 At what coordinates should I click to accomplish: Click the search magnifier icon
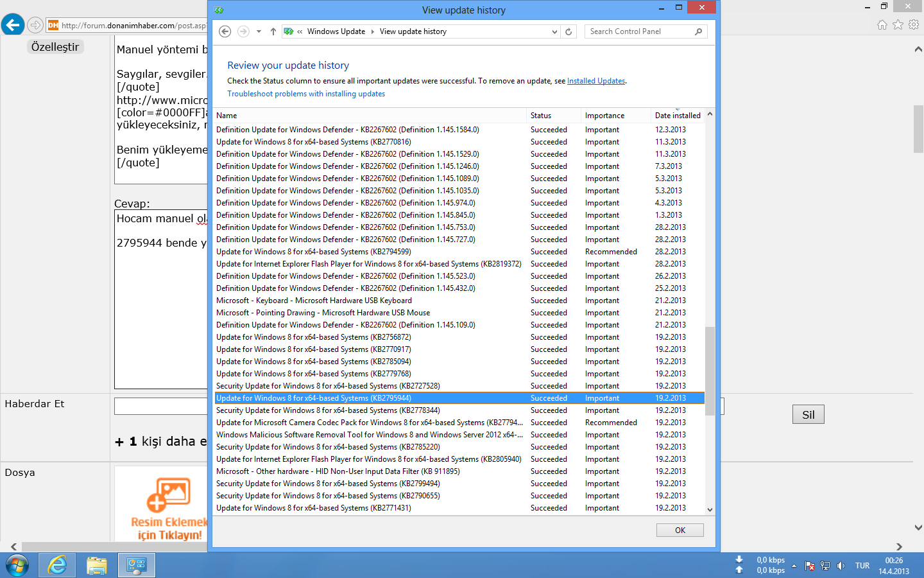(699, 31)
